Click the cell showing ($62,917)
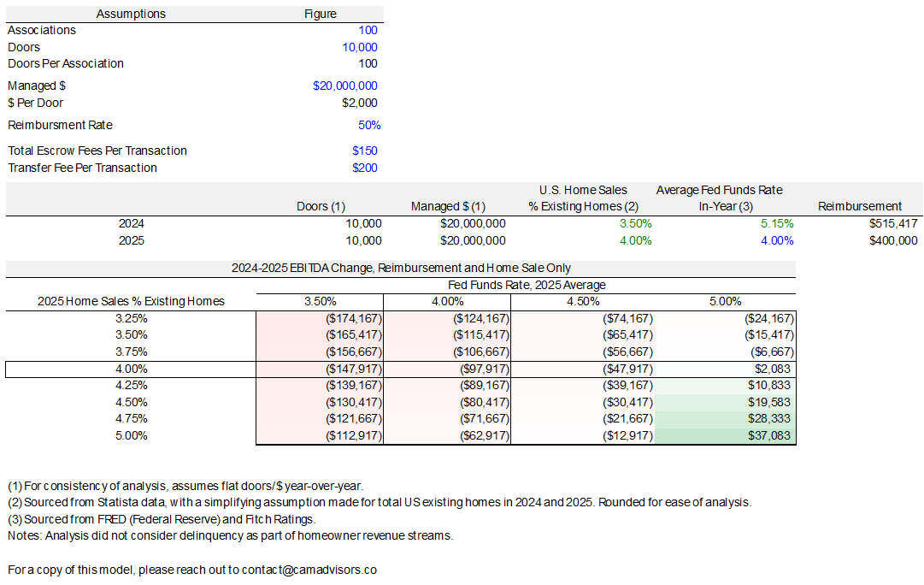The image size is (924, 585). 447,436
